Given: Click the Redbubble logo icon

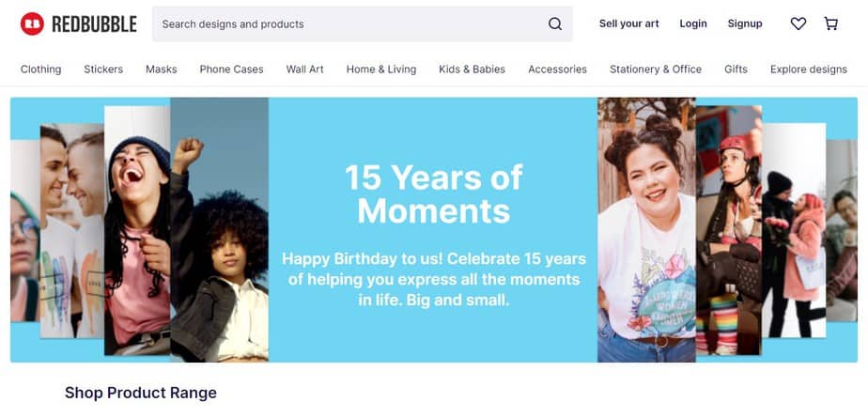Looking at the screenshot, I should [x=32, y=23].
